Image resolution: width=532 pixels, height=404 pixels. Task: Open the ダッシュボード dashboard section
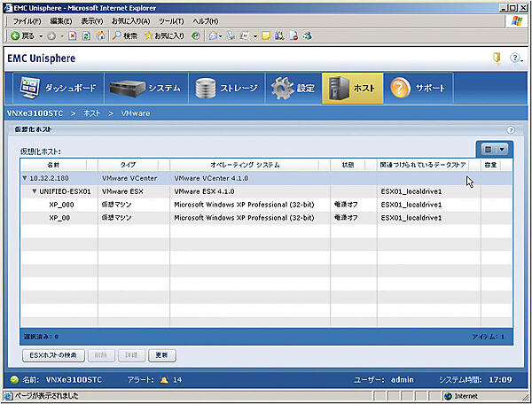pyautogui.click(x=59, y=89)
